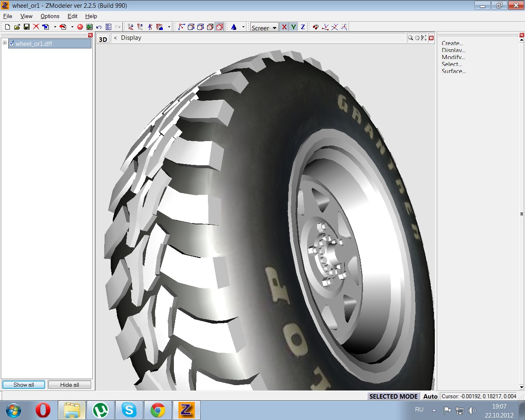Select the viewport pan hand tool

[417, 38]
